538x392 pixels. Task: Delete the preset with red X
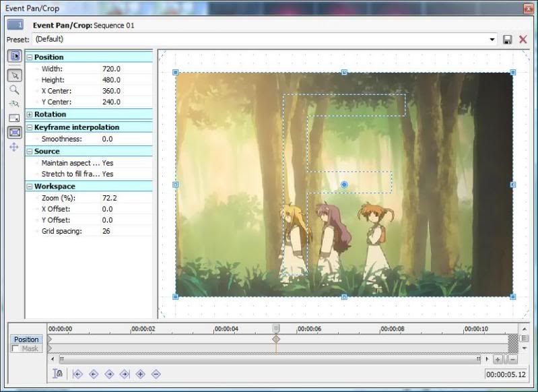(523, 39)
